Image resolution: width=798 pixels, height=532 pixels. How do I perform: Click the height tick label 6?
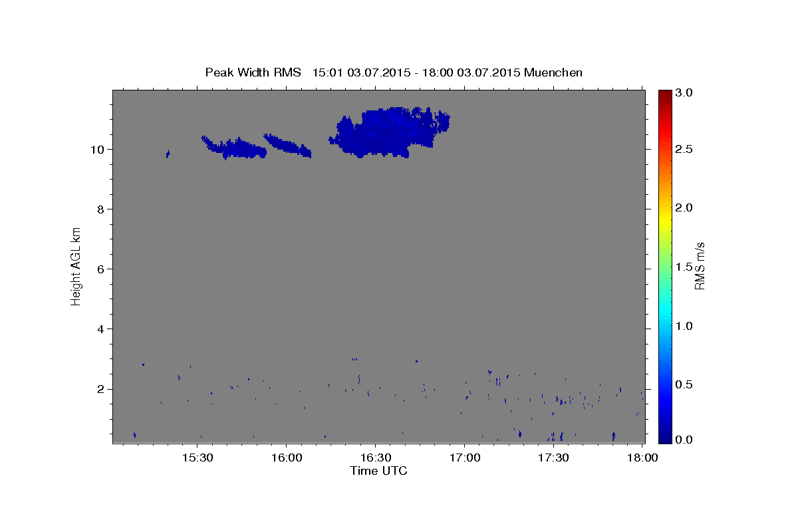coord(102,269)
